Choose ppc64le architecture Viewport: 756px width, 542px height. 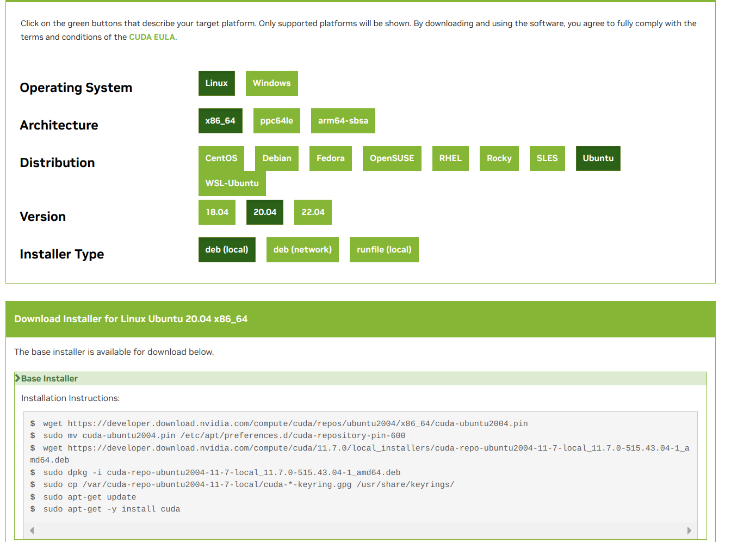coord(276,121)
